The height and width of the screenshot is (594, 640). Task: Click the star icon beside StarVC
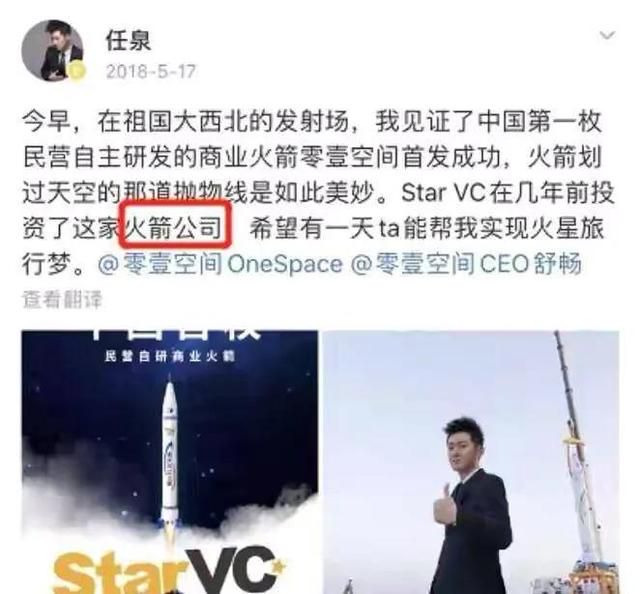coord(278,567)
